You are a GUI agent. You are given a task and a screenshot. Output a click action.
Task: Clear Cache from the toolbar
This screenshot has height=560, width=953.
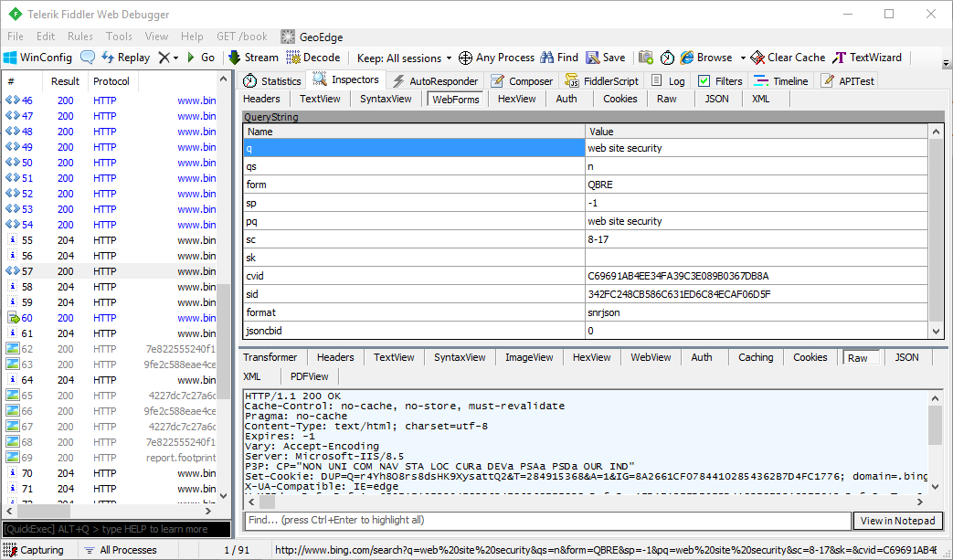pos(788,57)
